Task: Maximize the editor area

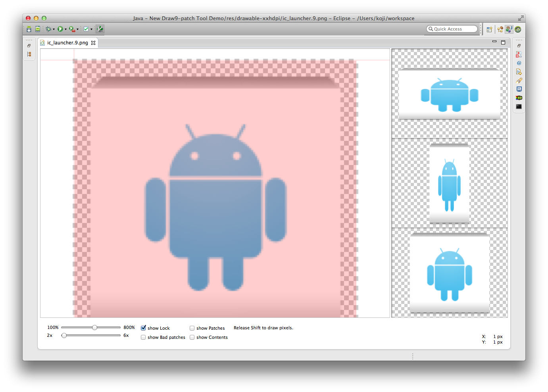Action: (x=503, y=41)
